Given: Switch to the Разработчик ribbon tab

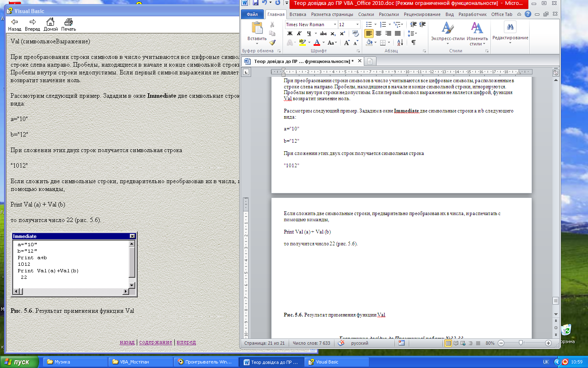Looking at the screenshot, I should click(x=472, y=14).
